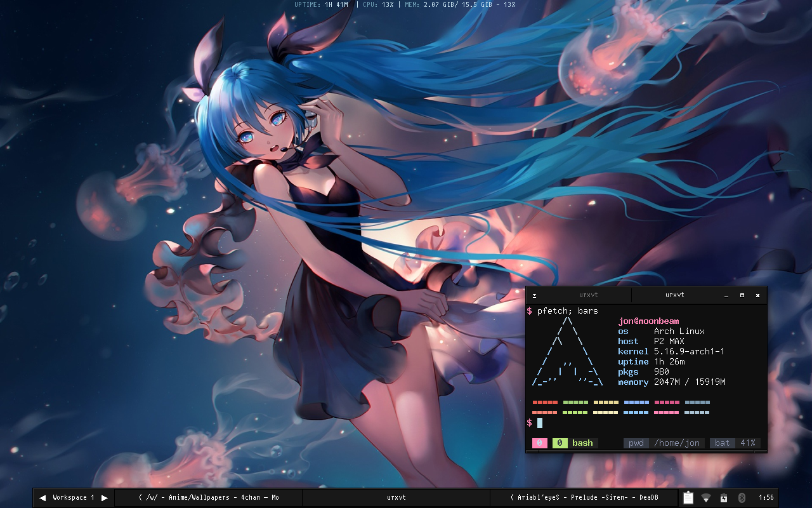Click the pink '0' session indicator in status line

(540, 443)
